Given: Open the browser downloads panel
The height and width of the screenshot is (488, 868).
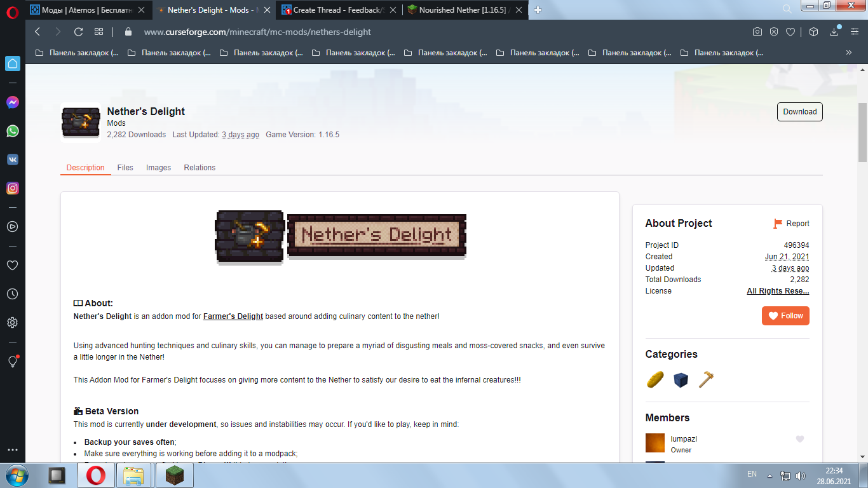Looking at the screenshot, I should tap(834, 32).
